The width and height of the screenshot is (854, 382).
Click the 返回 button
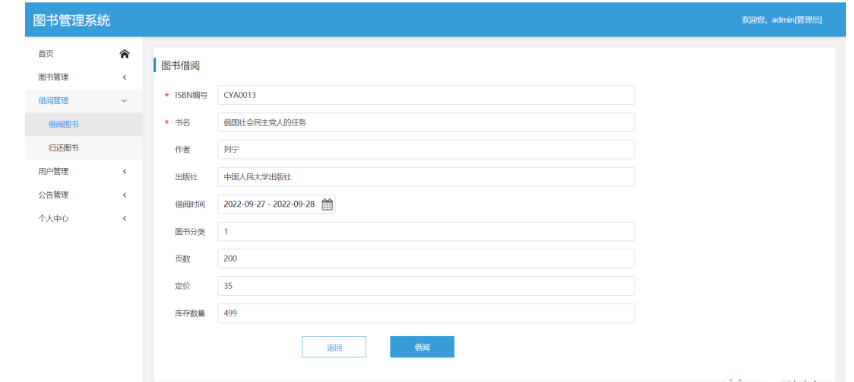point(334,347)
